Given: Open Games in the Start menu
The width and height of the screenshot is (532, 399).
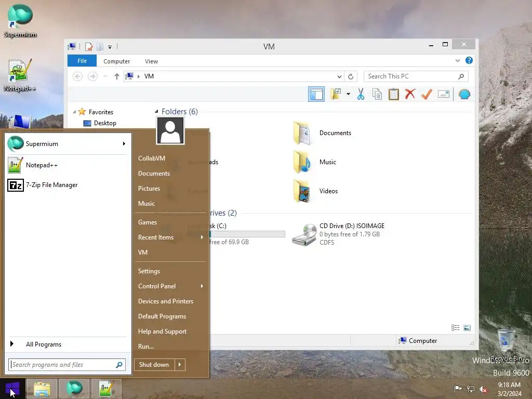Looking at the screenshot, I should (147, 222).
